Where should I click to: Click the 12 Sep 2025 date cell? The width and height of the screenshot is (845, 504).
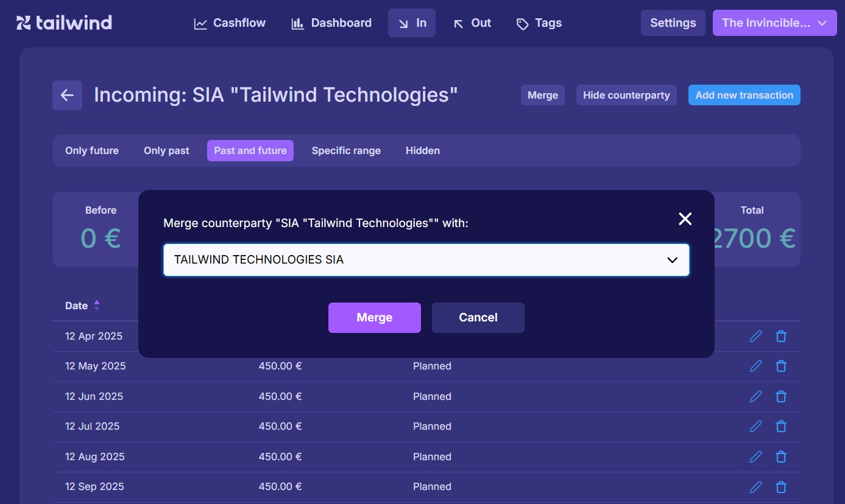(94, 486)
